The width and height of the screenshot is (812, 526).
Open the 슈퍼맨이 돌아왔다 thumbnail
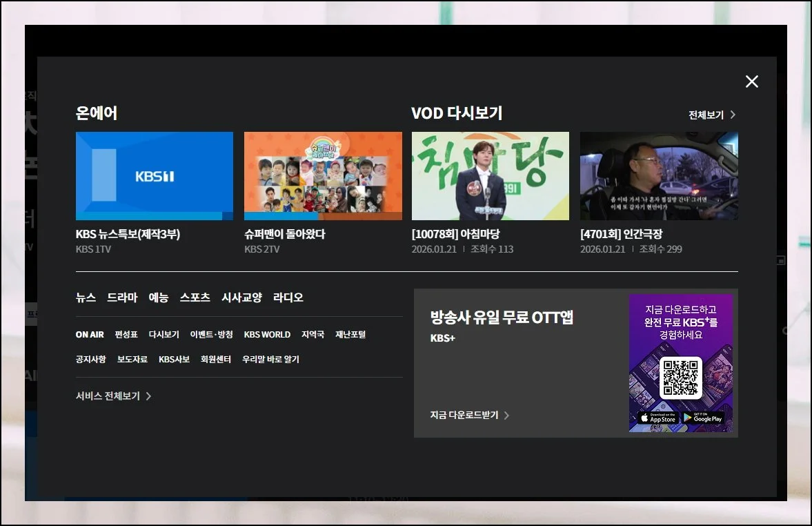pos(323,175)
